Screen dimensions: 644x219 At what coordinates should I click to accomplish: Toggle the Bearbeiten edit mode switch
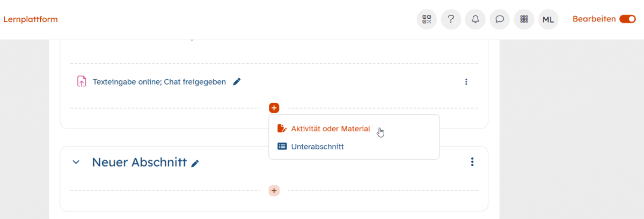[x=627, y=19]
